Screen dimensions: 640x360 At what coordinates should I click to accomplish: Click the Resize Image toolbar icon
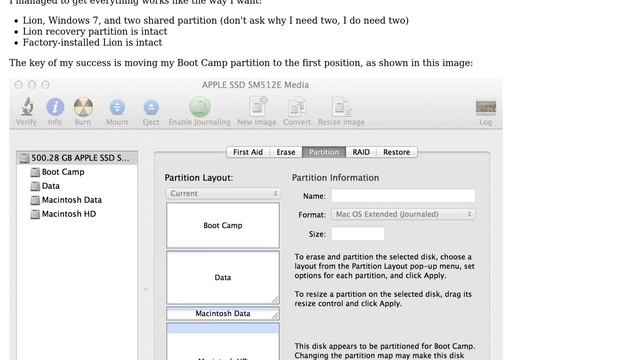coord(341,107)
